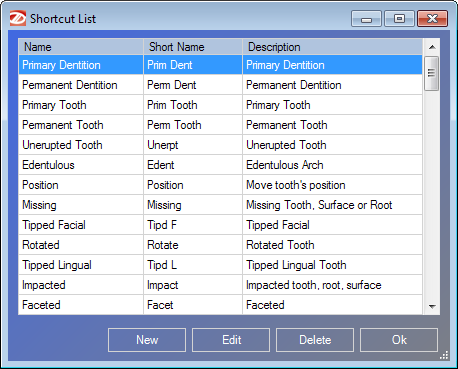Select the Impacted shortcut entry
The width and height of the screenshot is (458, 369).
220,285
